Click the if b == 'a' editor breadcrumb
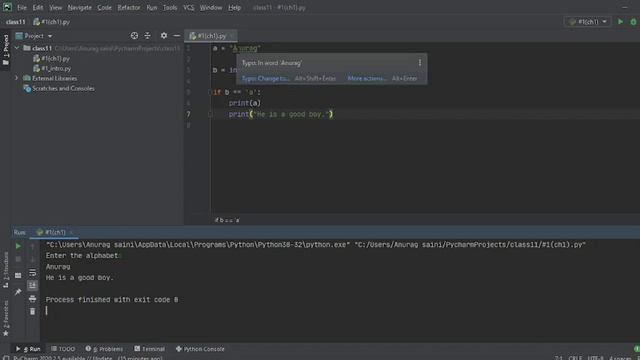Viewport: 640px width, 360px height. point(227,220)
